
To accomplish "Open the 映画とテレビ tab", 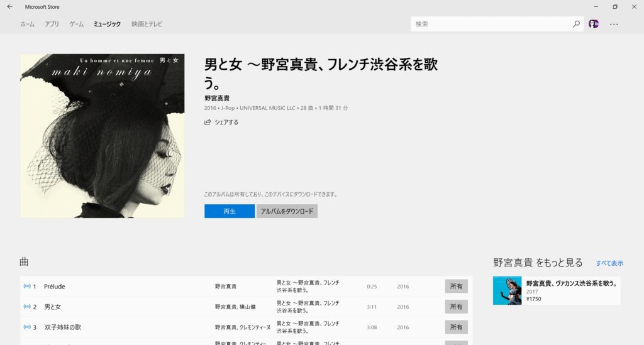I will click(x=147, y=25).
